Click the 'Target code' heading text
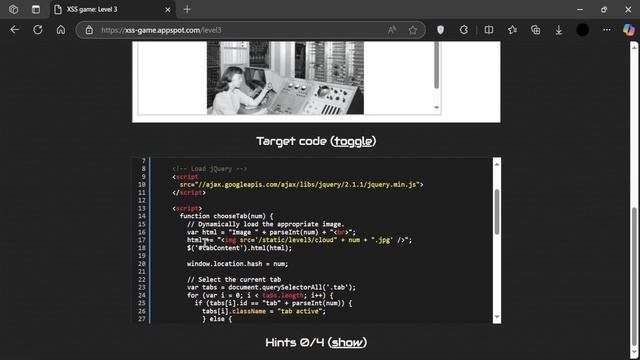This screenshot has height=360, width=640. pyautogui.click(x=291, y=141)
